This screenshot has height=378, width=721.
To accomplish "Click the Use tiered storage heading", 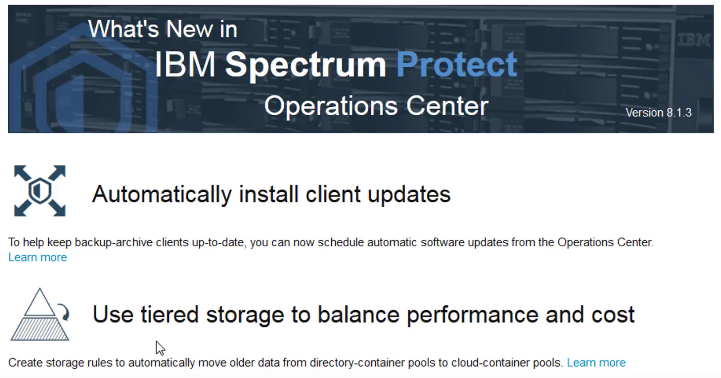I will tap(363, 315).
